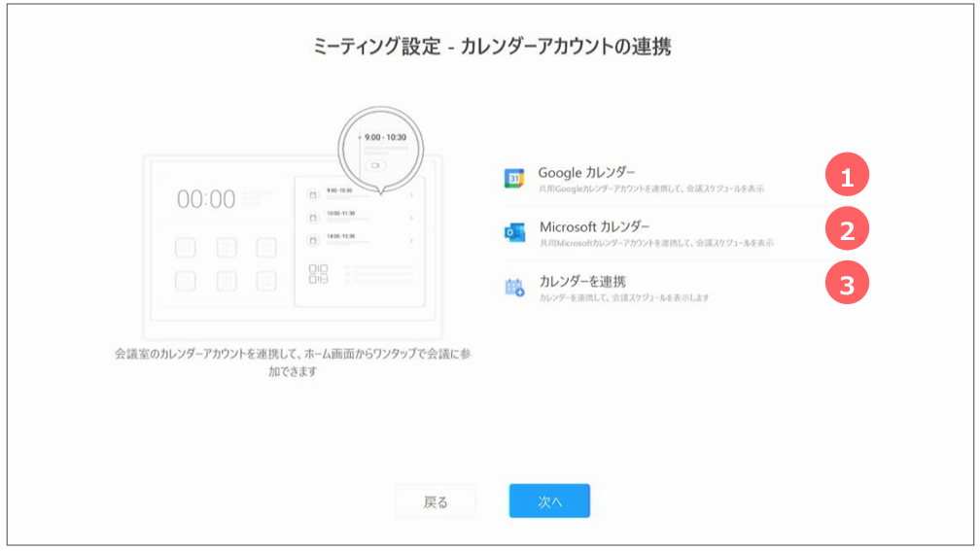The height and width of the screenshot is (551, 980).
Task: Click the 共用Googleカレンダーアカウント description text
Action: [651, 189]
